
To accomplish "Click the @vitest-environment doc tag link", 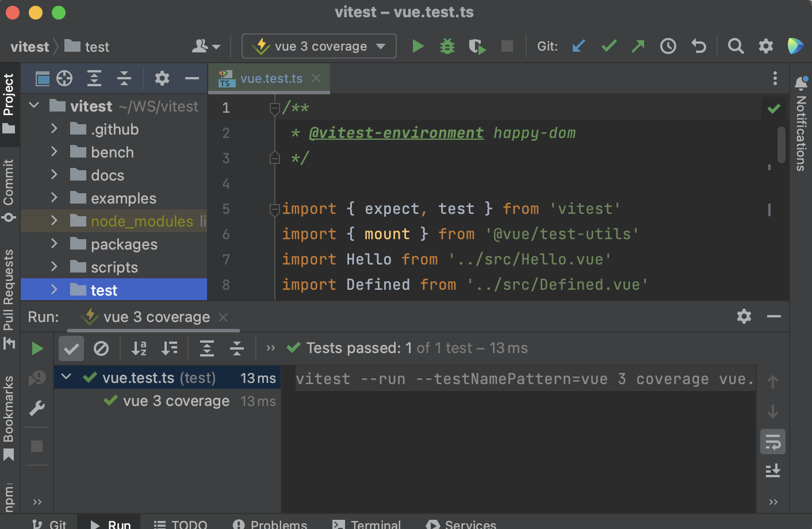I will click(x=396, y=133).
